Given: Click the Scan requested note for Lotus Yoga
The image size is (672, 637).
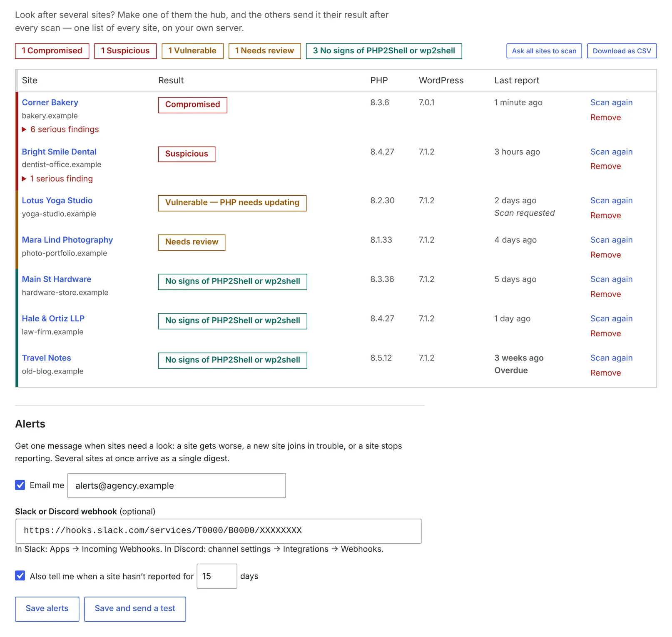Looking at the screenshot, I should [x=524, y=213].
